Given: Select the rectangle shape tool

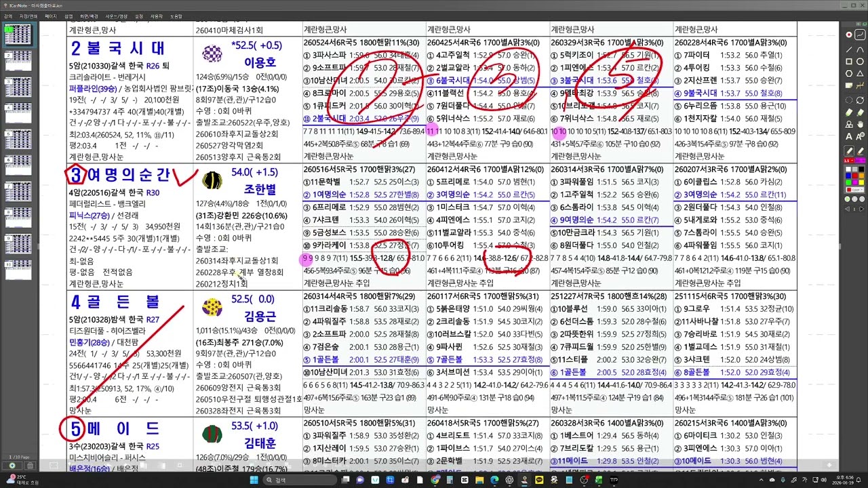Looking at the screenshot, I should pos(849,61).
